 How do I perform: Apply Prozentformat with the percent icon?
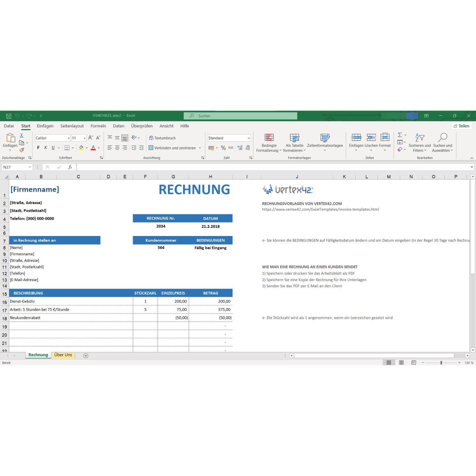click(x=223, y=148)
